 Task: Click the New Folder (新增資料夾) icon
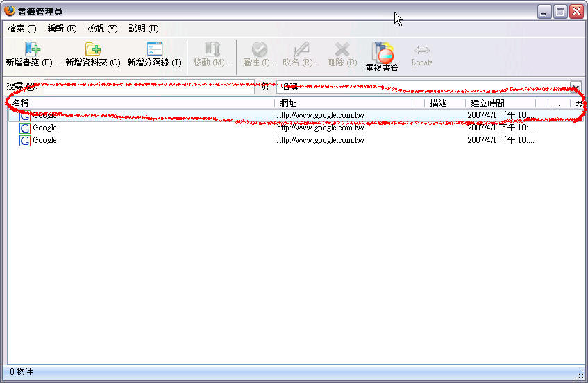pyautogui.click(x=93, y=49)
